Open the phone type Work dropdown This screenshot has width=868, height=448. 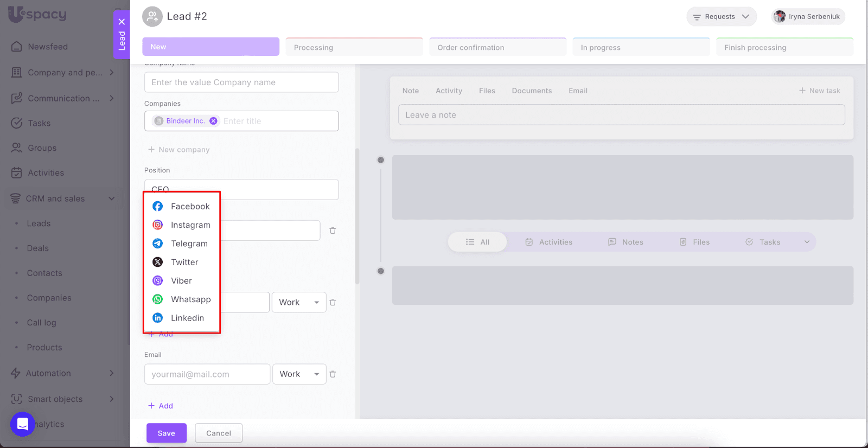pyautogui.click(x=299, y=302)
